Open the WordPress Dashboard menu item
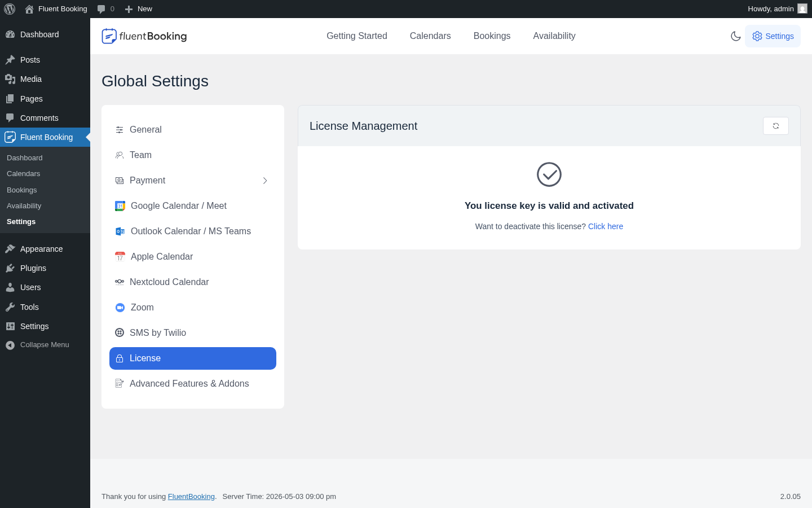Image resolution: width=812 pixels, height=508 pixels. [x=45, y=34]
